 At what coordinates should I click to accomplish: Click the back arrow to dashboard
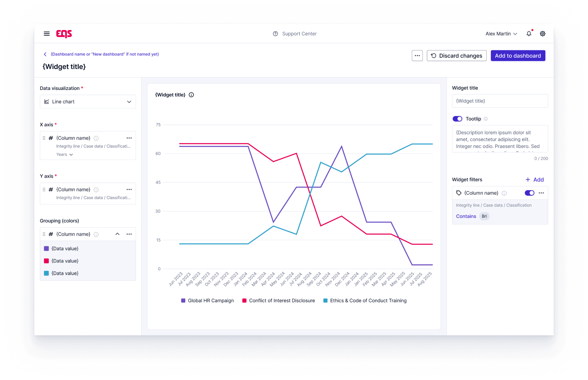tap(45, 54)
